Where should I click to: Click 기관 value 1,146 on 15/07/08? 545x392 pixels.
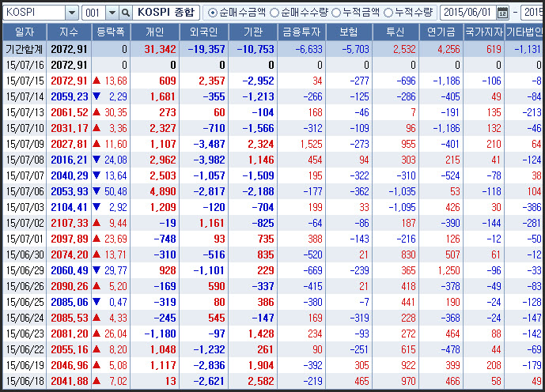(x=261, y=160)
